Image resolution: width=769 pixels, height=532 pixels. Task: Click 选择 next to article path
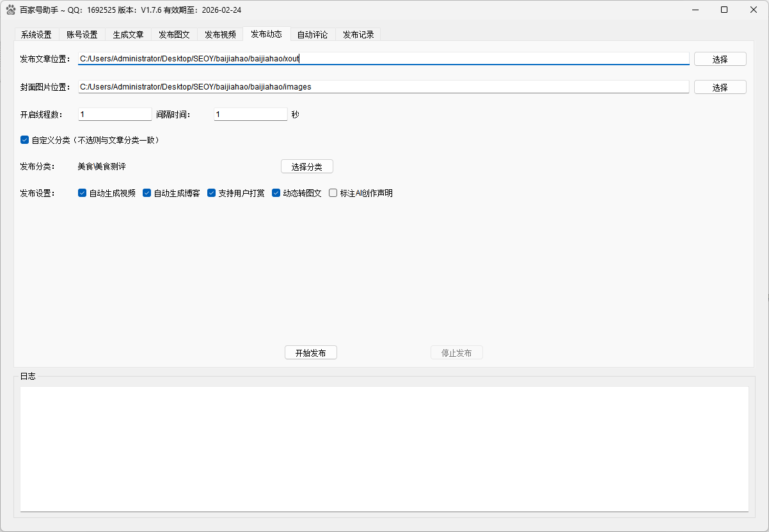(x=720, y=58)
